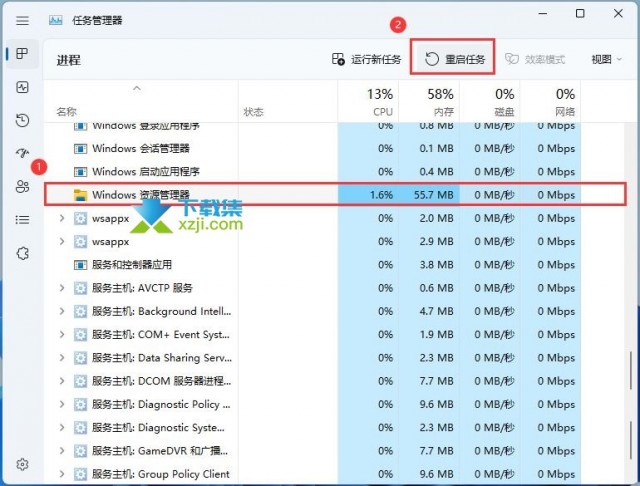Click the 运行新任务 button label
Screen dimensions: 640x486
[376, 60]
